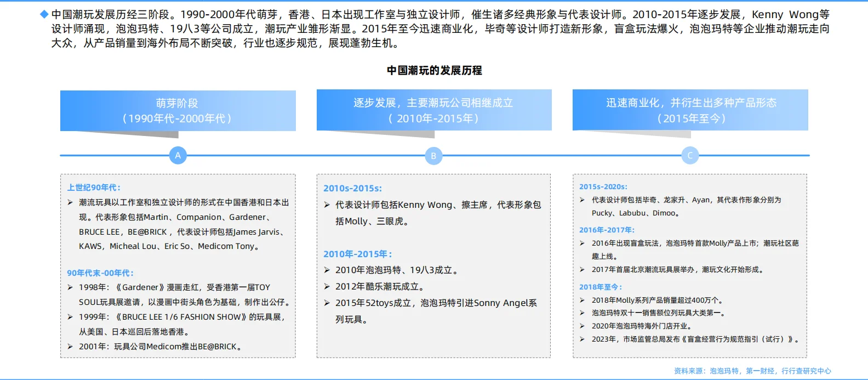Click the line 2015年52toys成立
Viewport: 868px width, 380px height.
pyautogui.click(x=436, y=303)
